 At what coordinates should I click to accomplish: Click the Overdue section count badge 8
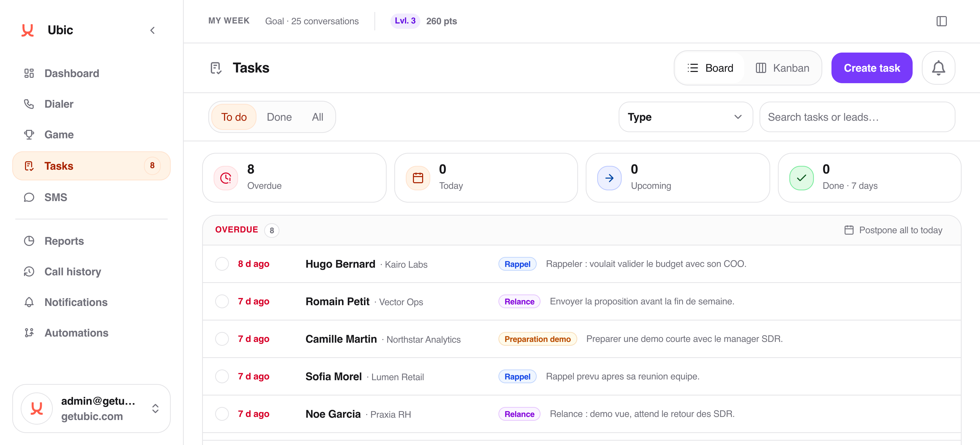(272, 230)
